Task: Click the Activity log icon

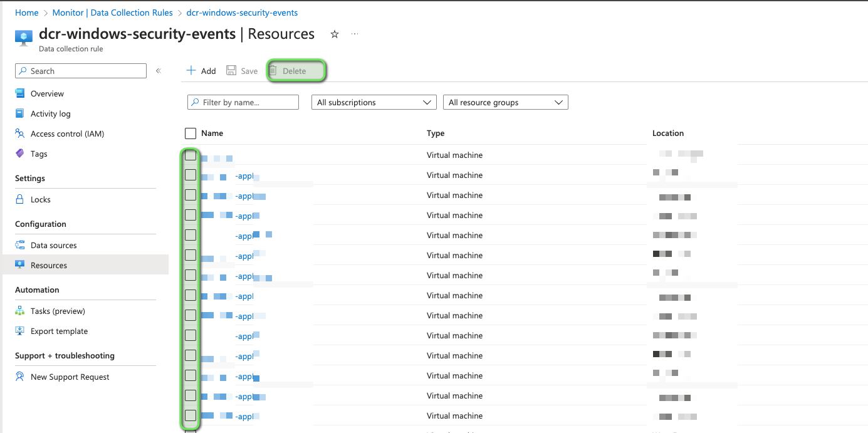Action: pos(20,113)
